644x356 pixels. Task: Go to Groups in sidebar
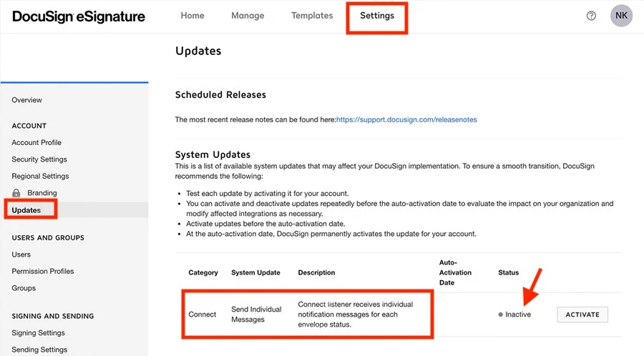24,288
